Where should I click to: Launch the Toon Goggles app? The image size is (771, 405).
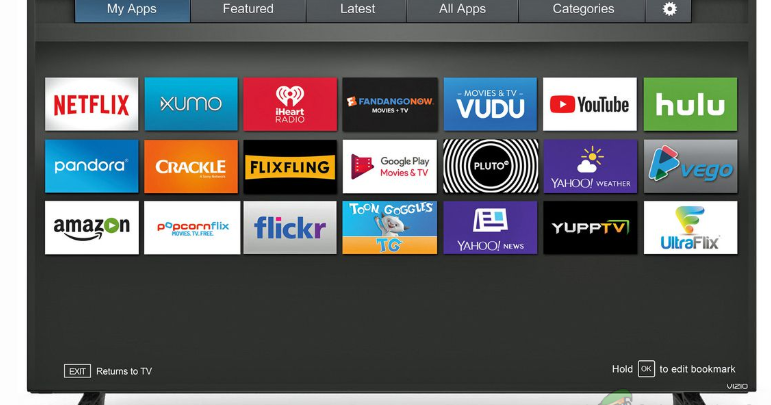[x=390, y=228]
